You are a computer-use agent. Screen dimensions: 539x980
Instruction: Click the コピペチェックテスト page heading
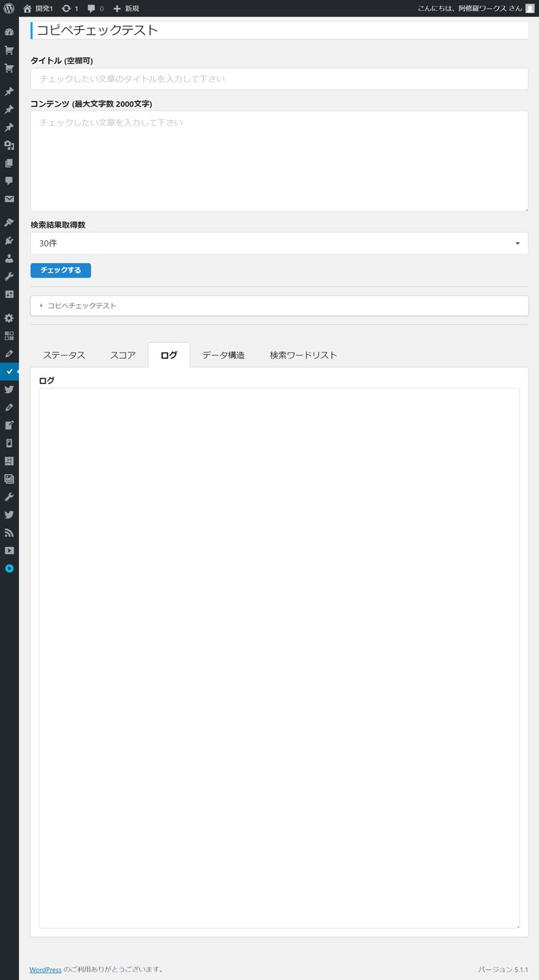(x=97, y=31)
